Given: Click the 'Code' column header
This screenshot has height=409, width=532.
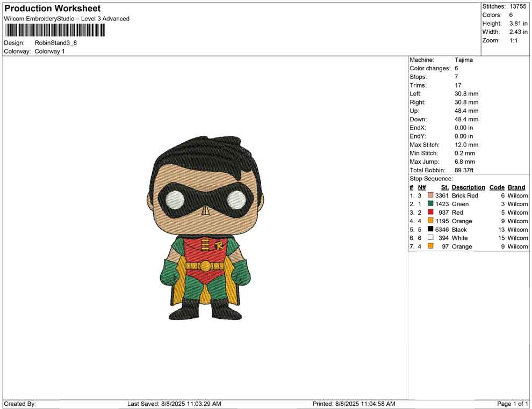Looking at the screenshot, I should click(497, 187).
